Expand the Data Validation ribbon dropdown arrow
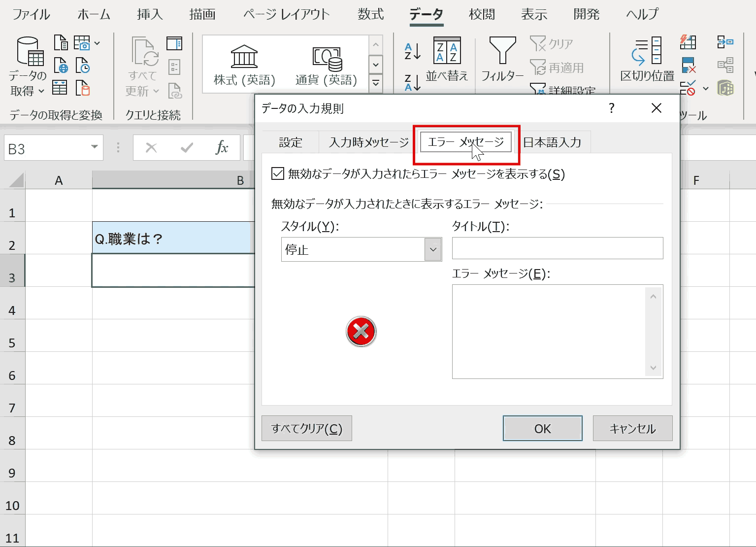The image size is (756, 547). [x=706, y=89]
